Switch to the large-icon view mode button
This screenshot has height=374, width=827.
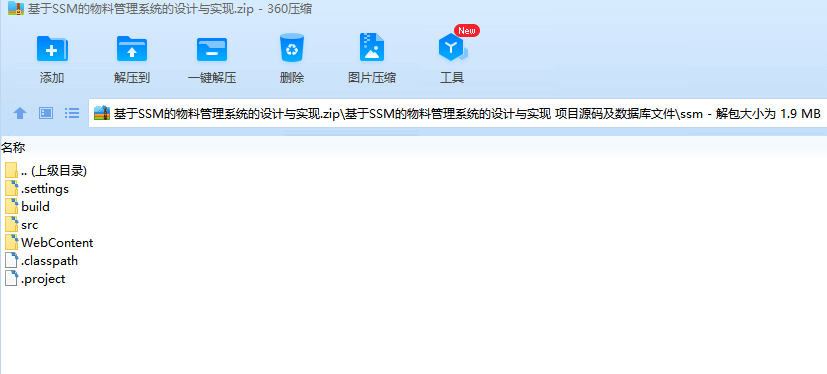click(x=46, y=113)
